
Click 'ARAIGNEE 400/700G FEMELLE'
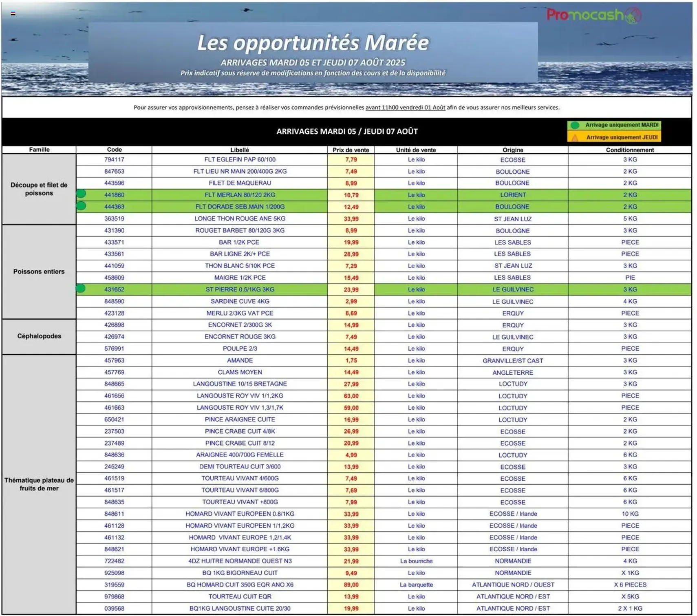[x=240, y=455]
